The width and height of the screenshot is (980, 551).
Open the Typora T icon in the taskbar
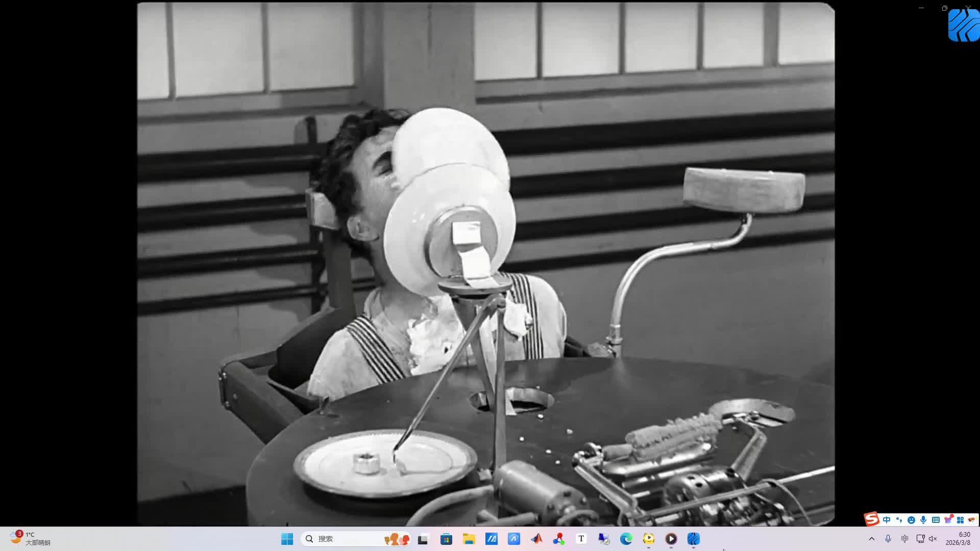pos(581,539)
